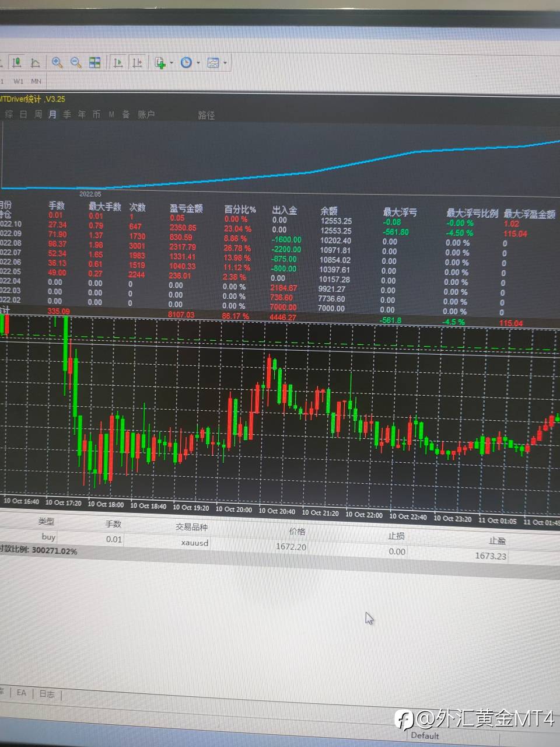Image resolution: width=560 pixels, height=747 pixels.
Task: Select the -561.80 max floating loss
Action: click(x=395, y=232)
